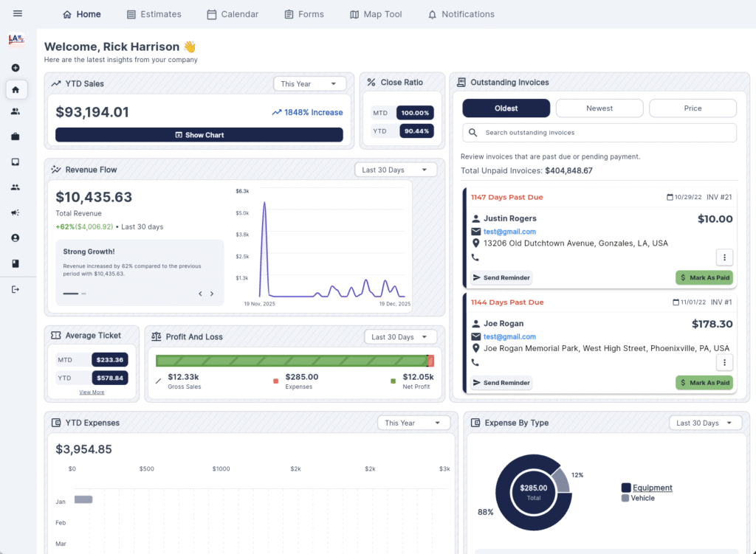
Task: Switch to the Estimates tab
Action: pos(154,14)
